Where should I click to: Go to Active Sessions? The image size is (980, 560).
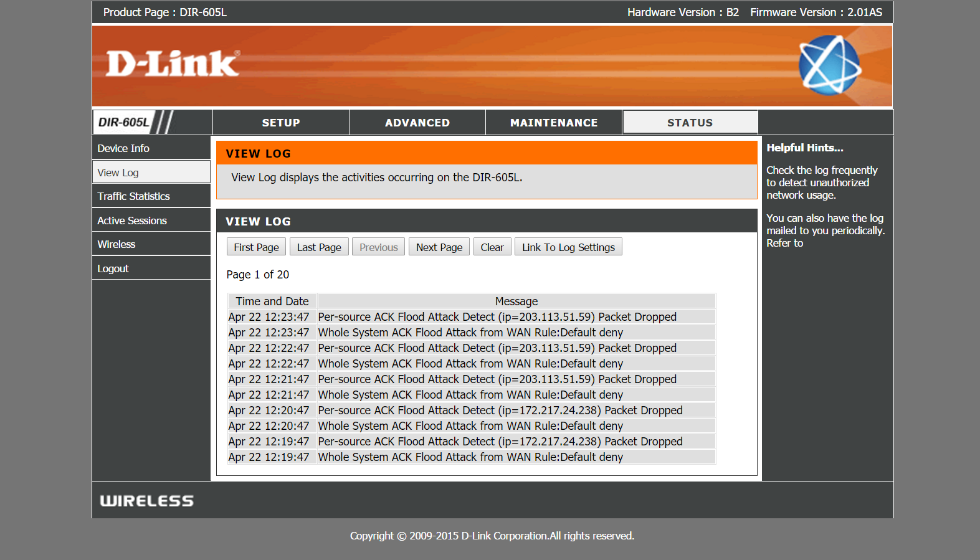[x=151, y=221]
